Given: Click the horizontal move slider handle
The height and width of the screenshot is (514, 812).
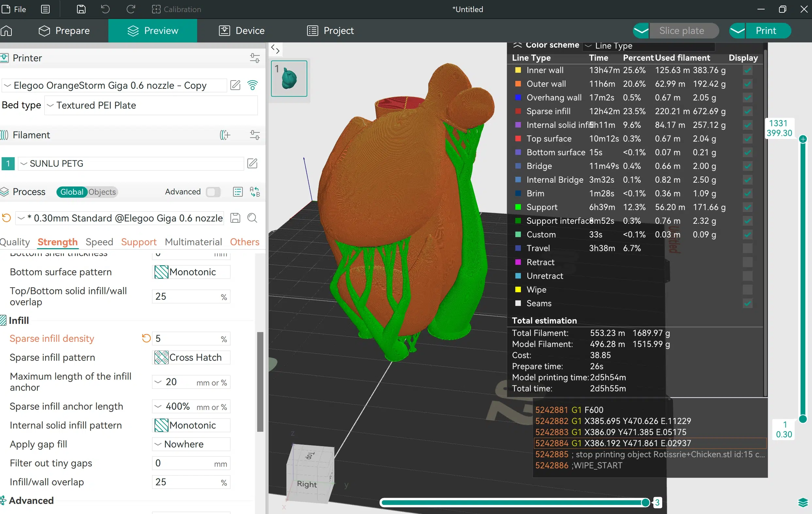Looking at the screenshot, I should [x=645, y=503].
